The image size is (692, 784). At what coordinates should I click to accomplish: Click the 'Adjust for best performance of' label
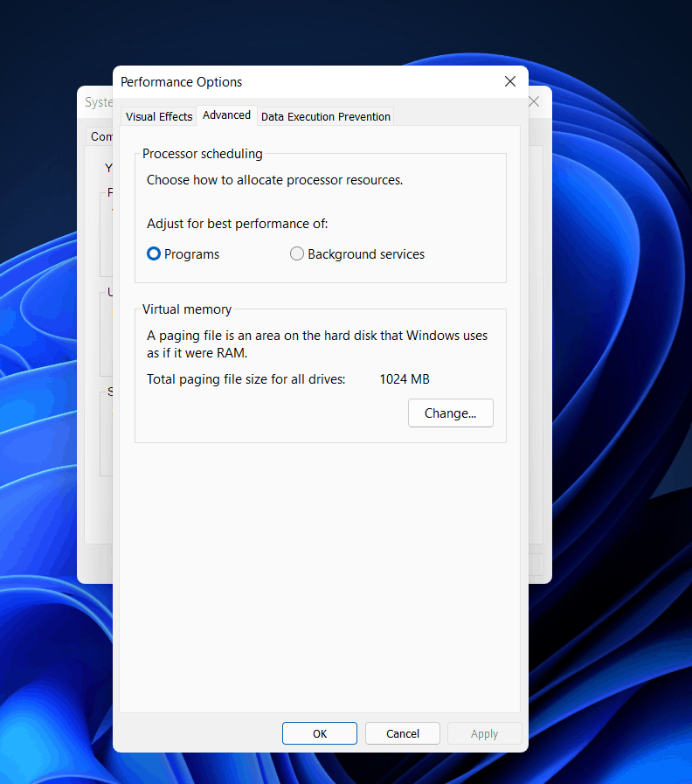point(237,224)
